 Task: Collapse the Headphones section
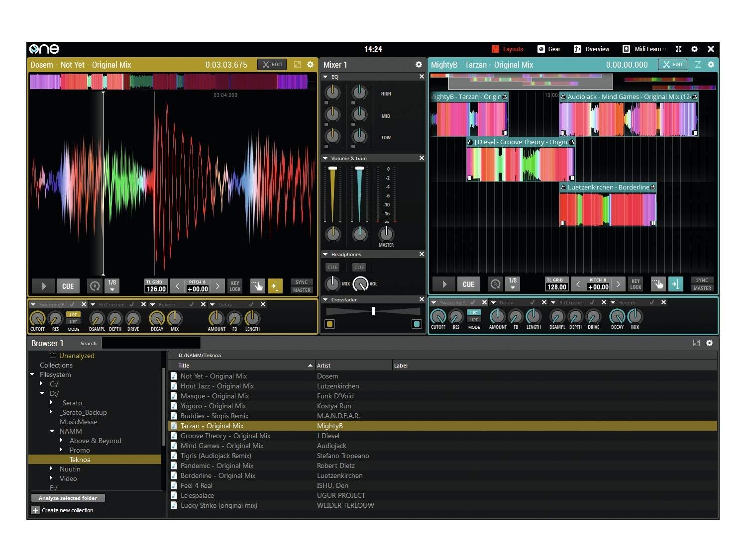tap(325, 254)
